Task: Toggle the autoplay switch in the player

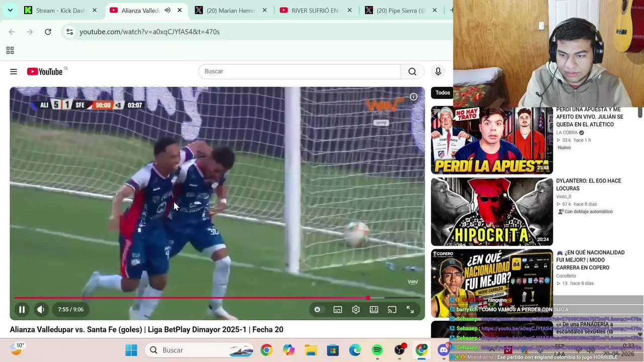Action: 317,310
